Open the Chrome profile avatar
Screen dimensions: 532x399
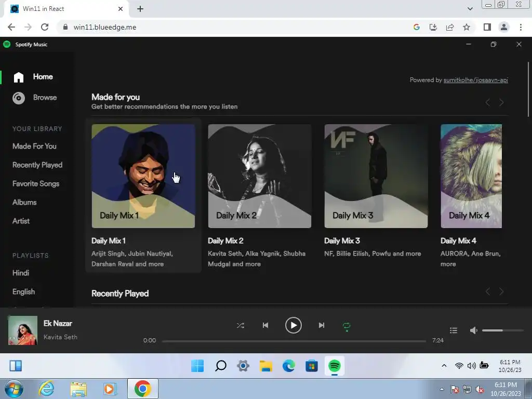504,27
